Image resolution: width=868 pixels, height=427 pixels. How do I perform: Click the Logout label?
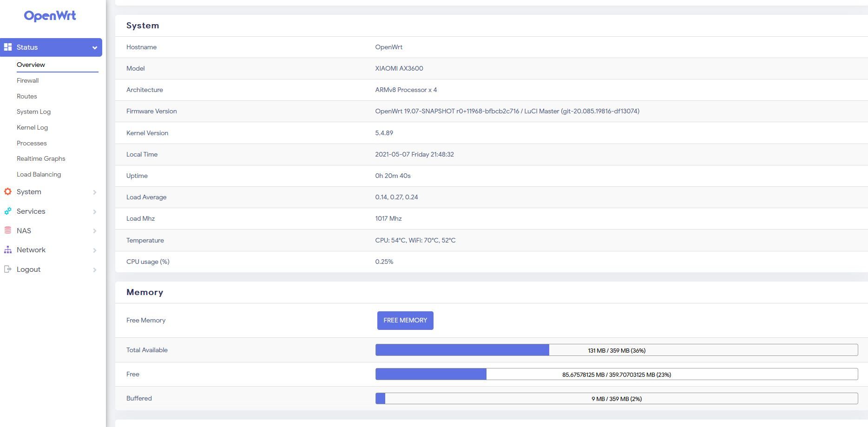[28, 269]
